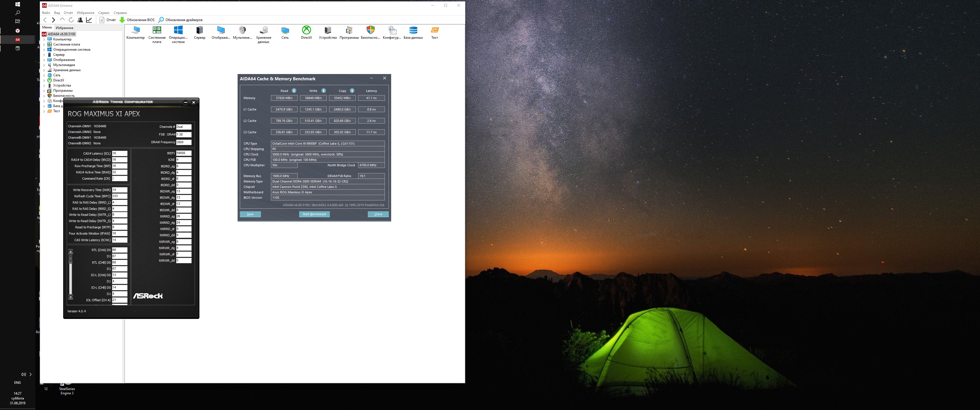Screen dimensions: 980x410
Task: Click the Read info icon
Action: 294,91
